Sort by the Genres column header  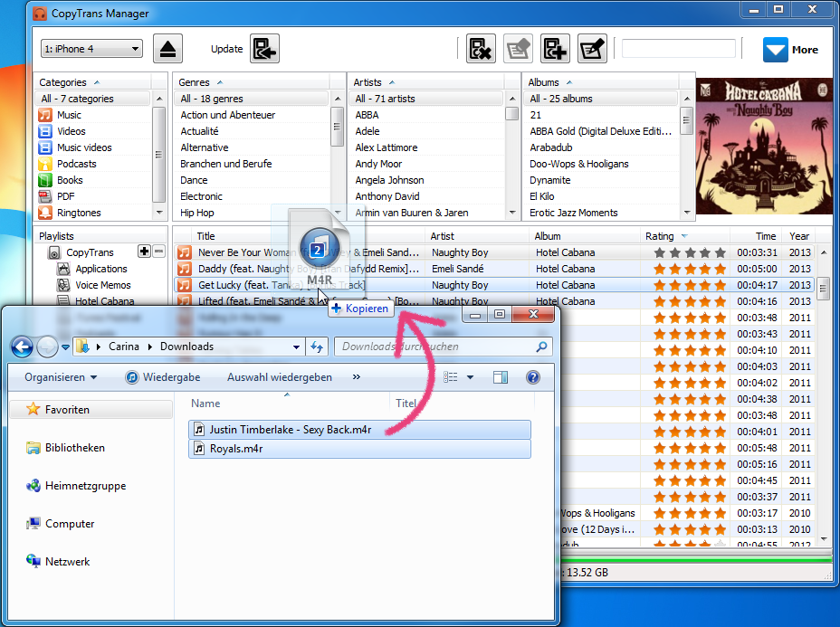coord(252,82)
